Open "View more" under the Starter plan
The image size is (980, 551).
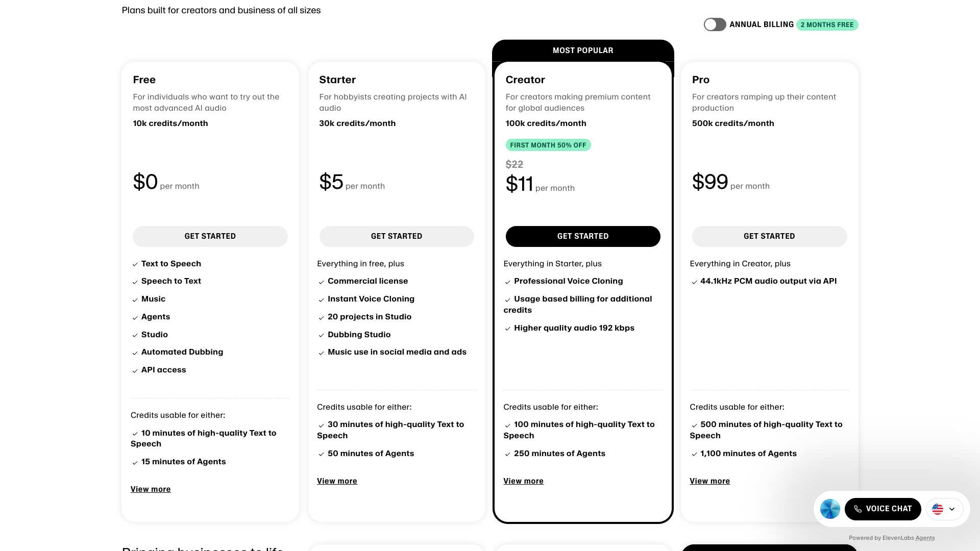337,481
